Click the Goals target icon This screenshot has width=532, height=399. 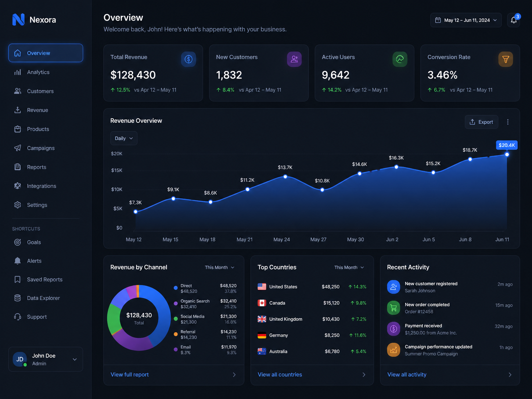pyautogui.click(x=17, y=242)
